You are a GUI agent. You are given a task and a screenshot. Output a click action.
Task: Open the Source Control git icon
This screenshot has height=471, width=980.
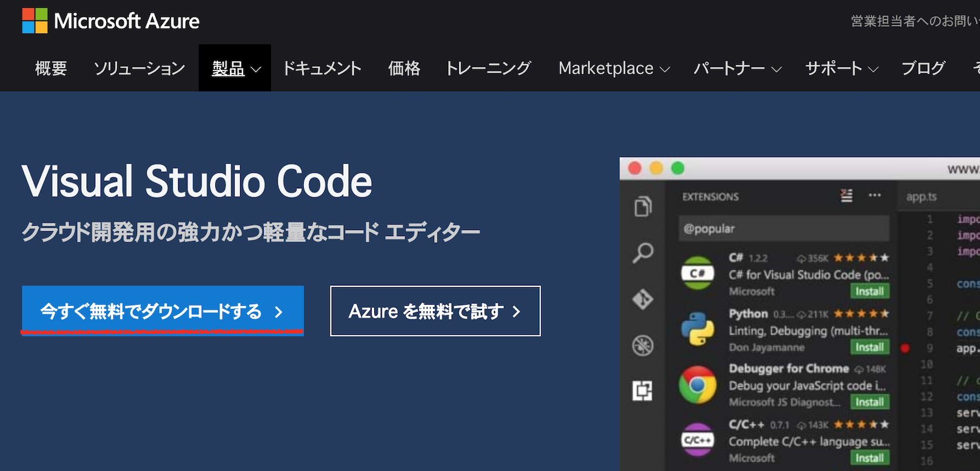[643, 299]
